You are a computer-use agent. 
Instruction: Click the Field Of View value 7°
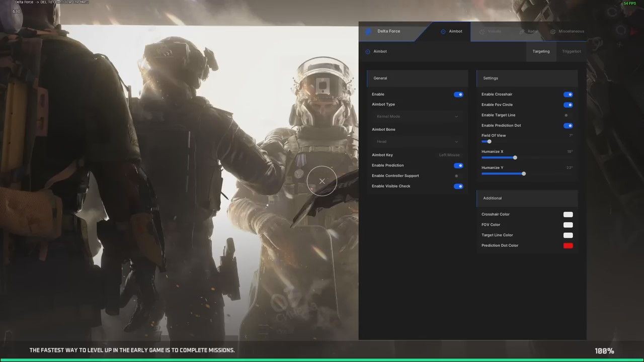pos(571,136)
